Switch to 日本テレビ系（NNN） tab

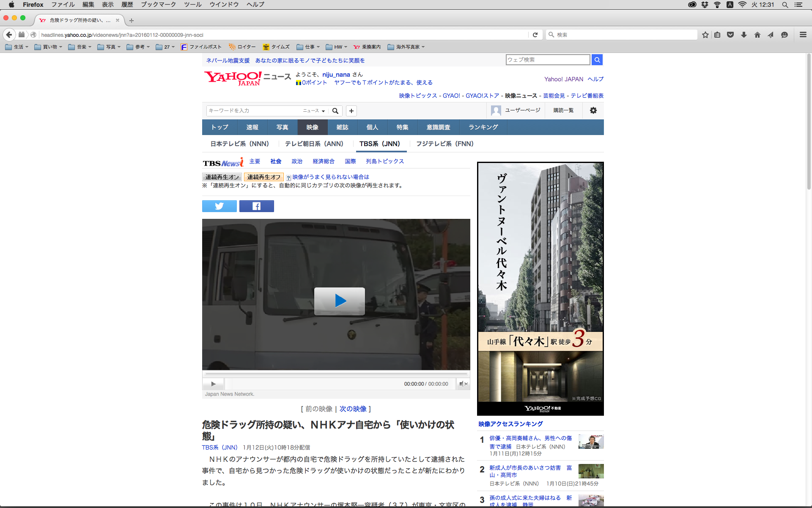240,144
